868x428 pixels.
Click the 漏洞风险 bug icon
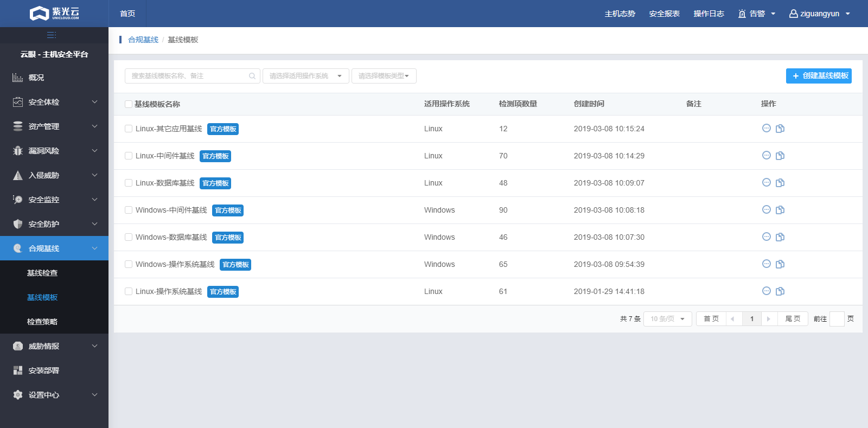(x=18, y=151)
